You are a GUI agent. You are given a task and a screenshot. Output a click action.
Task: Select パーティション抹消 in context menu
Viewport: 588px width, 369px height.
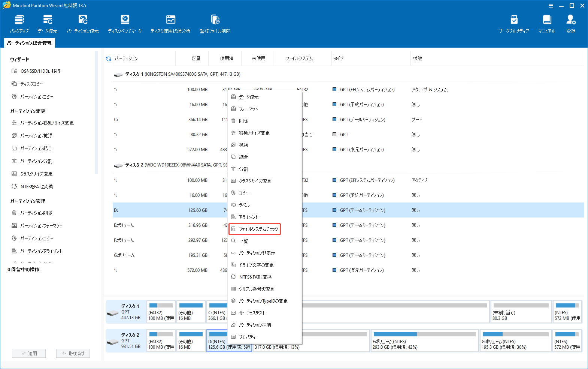tap(265, 325)
